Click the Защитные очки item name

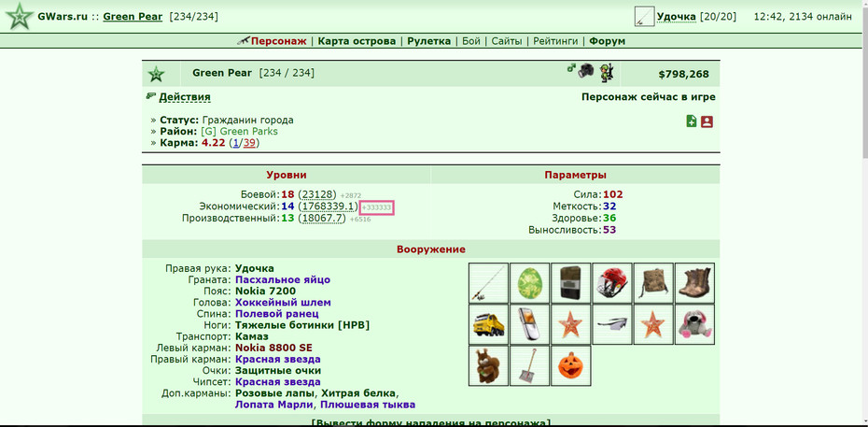pyautogui.click(x=278, y=371)
